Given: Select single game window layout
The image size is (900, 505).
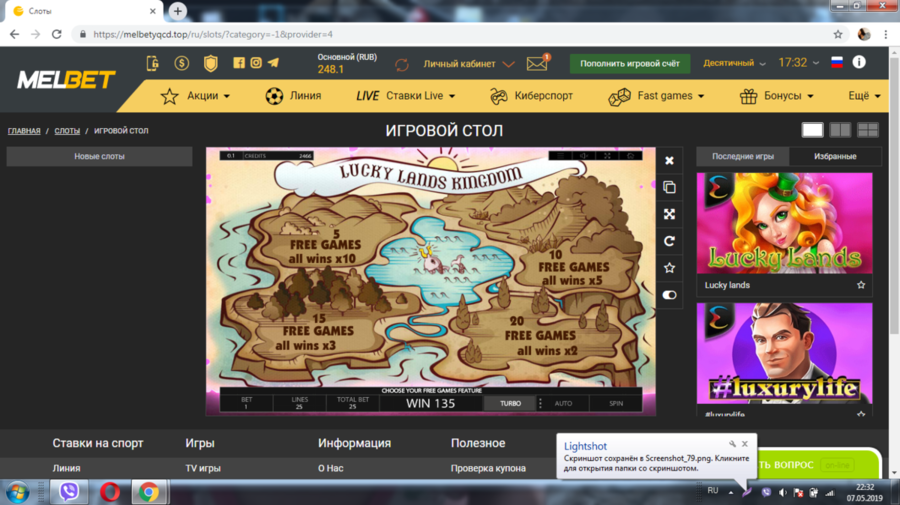Looking at the screenshot, I should coord(812,130).
